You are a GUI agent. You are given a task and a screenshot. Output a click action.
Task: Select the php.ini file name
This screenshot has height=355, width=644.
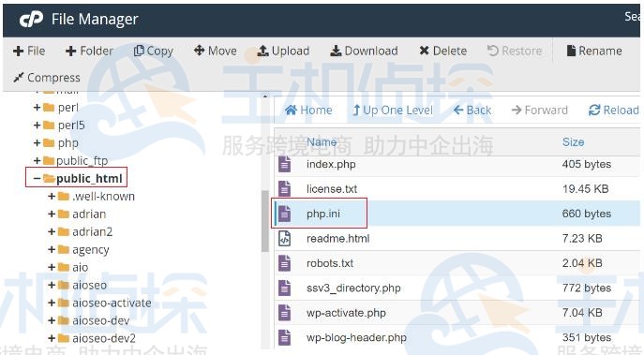(x=323, y=214)
